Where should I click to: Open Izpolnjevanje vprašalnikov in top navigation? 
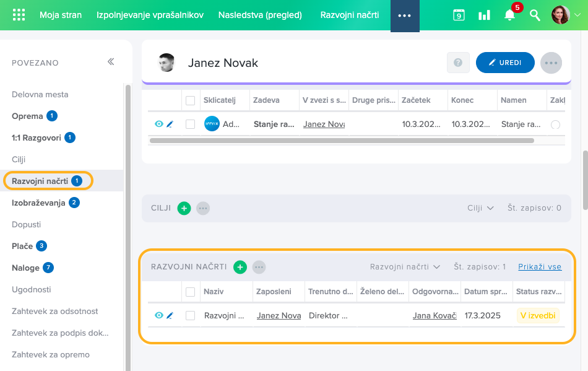[150, 15]
